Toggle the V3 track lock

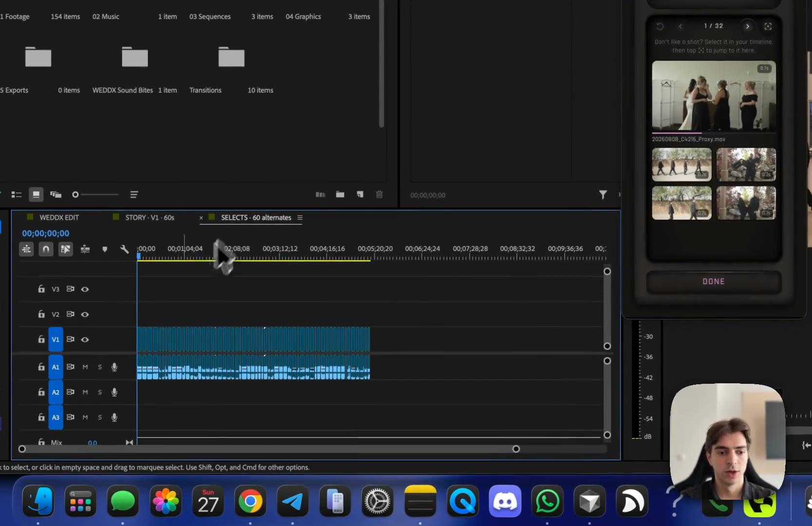(41, 289)
